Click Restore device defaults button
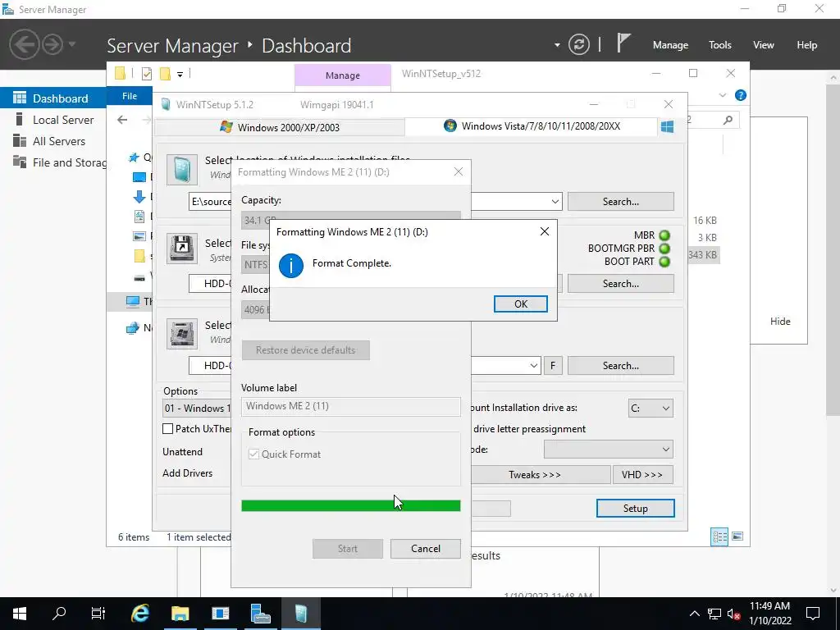This screenshot has width=840, height=630. 305,349
